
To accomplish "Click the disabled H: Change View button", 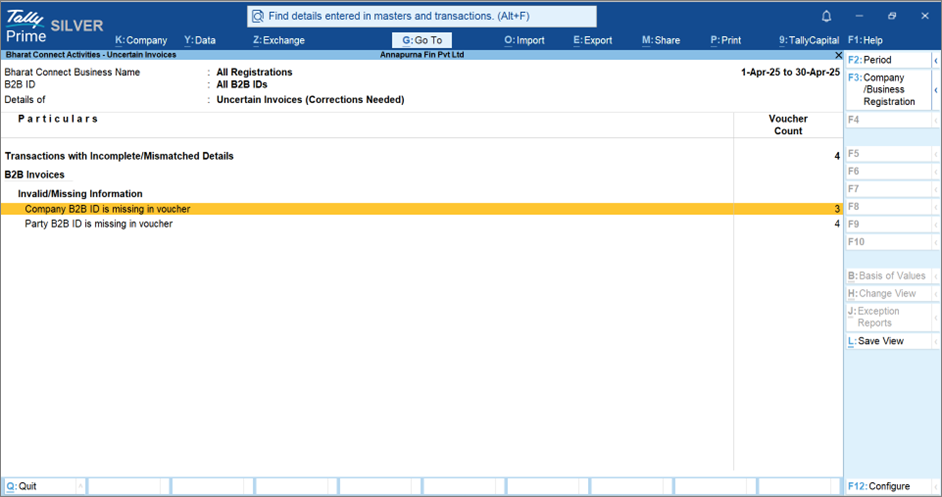I will pyautogui.click(x=889, y=294).
